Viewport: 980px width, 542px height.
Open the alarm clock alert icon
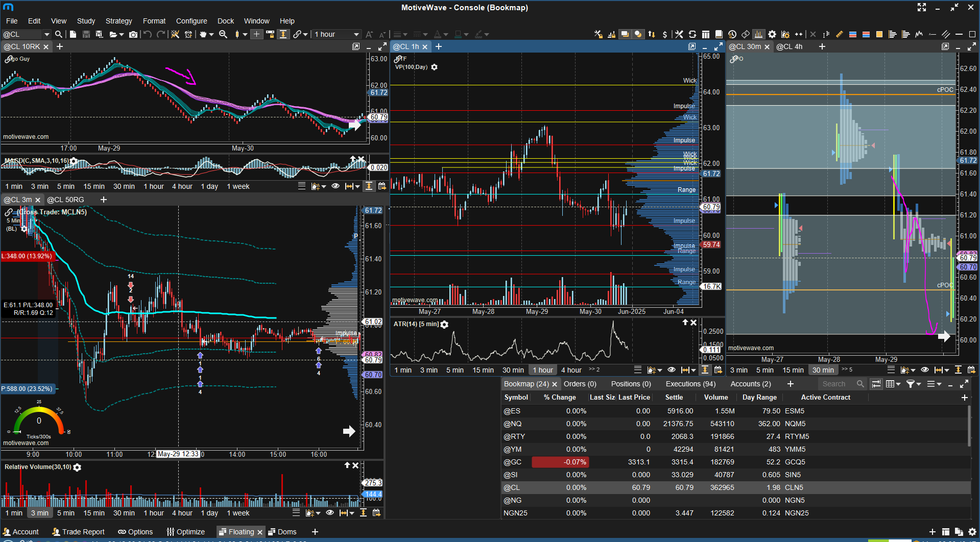pyautogui.click(x=188, y=34)
